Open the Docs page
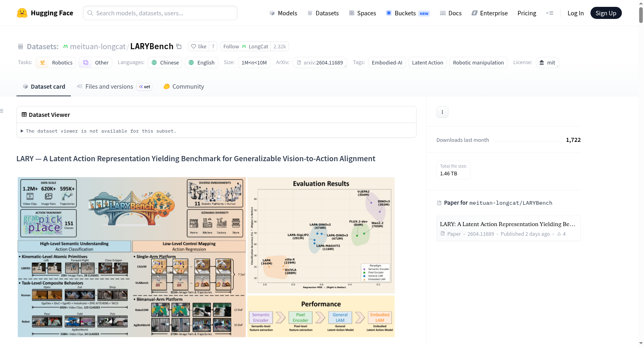The width and height of the screenshot is (644, 347). [451, 13]
